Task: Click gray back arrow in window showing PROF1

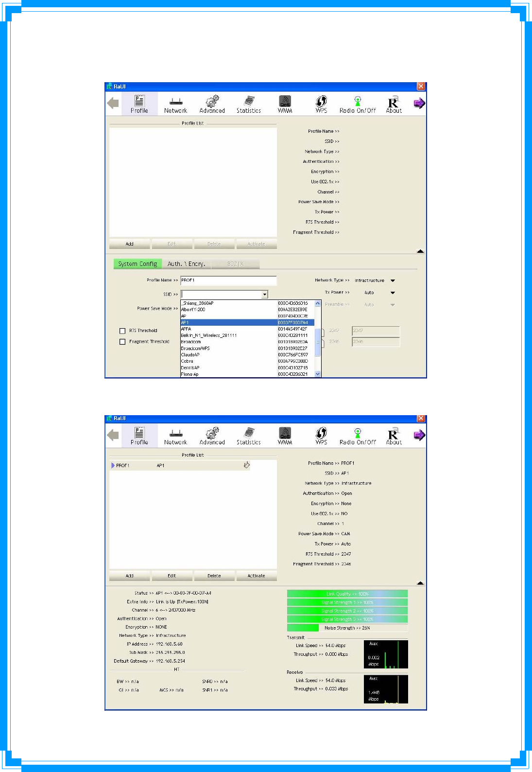Action: pyautogui.click(x=113, y=435)
